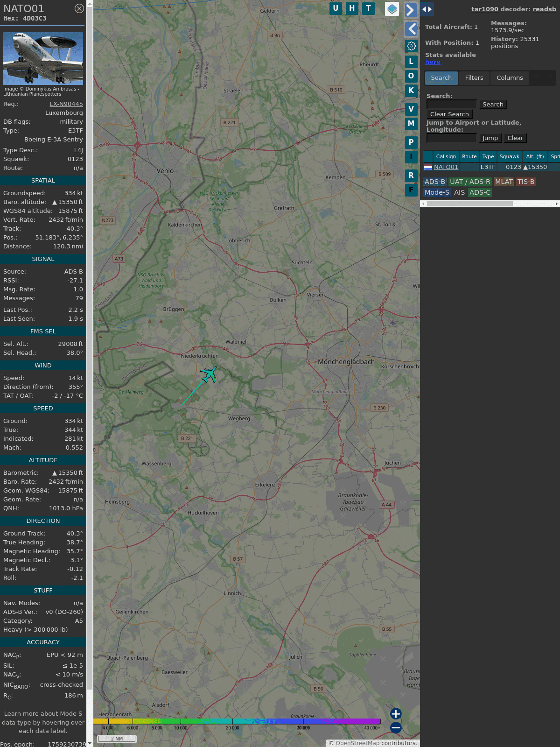This screenshot has width=560, height=747.
Task: Toggle the O map button
Action: [411, 76]
